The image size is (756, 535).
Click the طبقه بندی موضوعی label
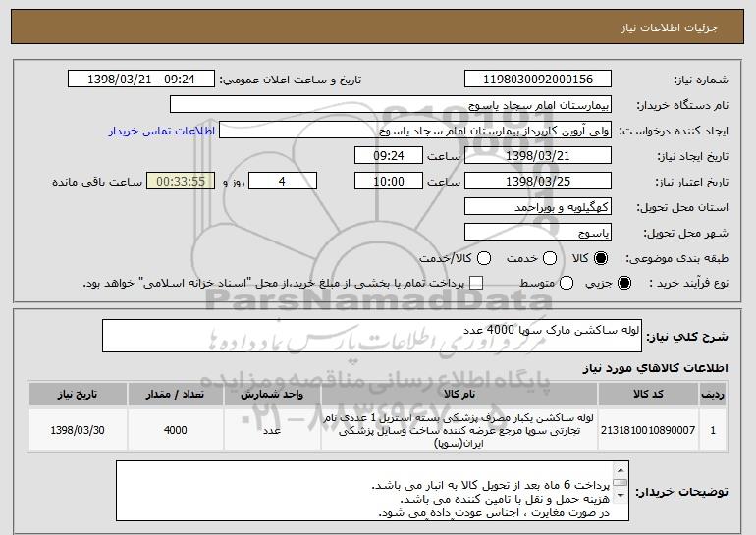click(x=676, y=259)
